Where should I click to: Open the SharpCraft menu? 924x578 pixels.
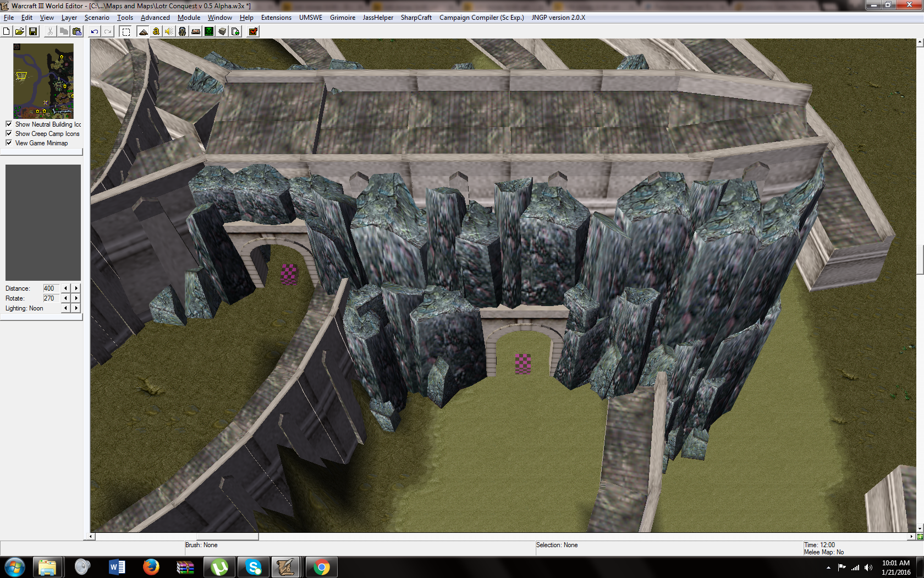coord(416,18)
